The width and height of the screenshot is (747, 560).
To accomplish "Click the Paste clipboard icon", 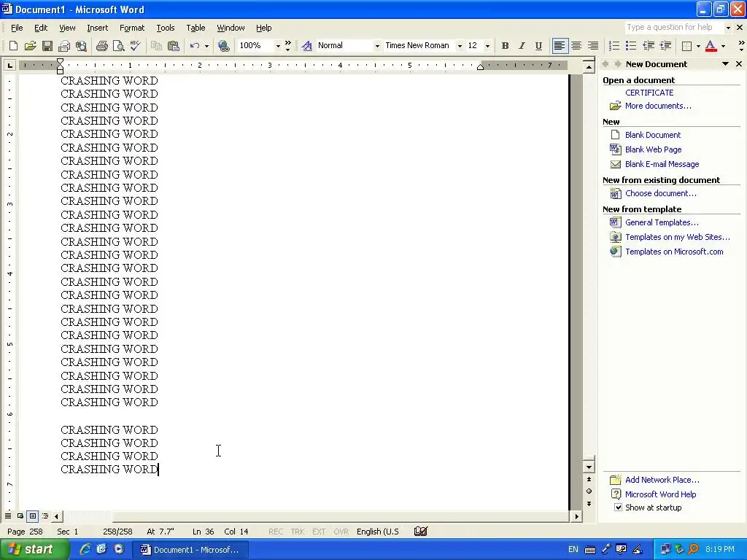I will pos(174,46).
